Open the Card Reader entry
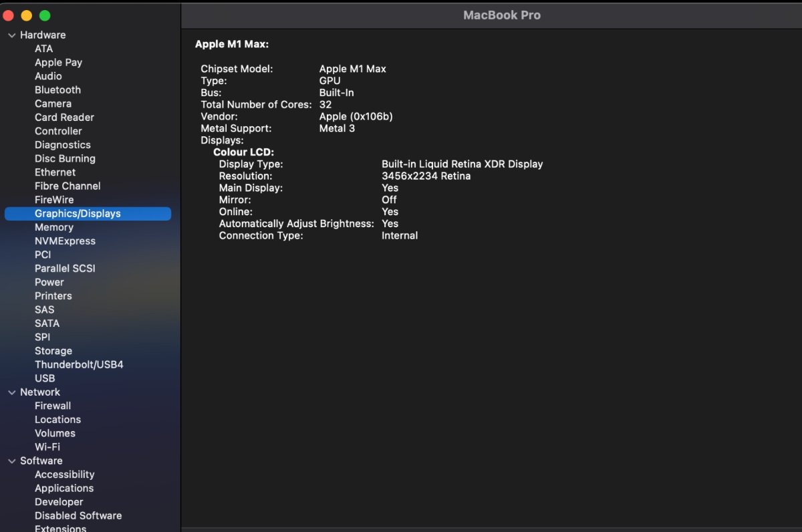 pyautogui.click(x=64, y=118)
